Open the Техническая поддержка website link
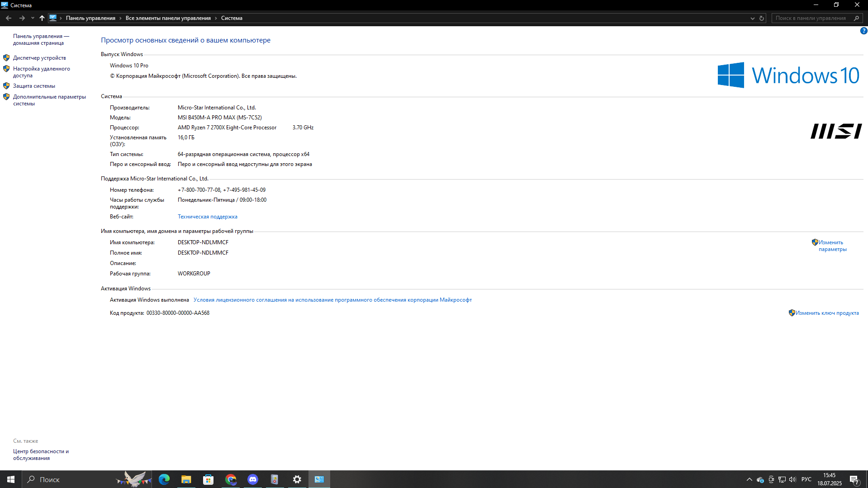The width and height of the screenshot is (868, 488). (x=207, y=217)
